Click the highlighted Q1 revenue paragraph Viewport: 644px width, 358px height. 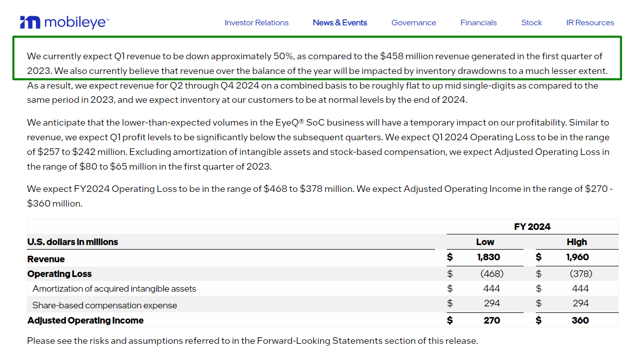[x=317, y=63]
